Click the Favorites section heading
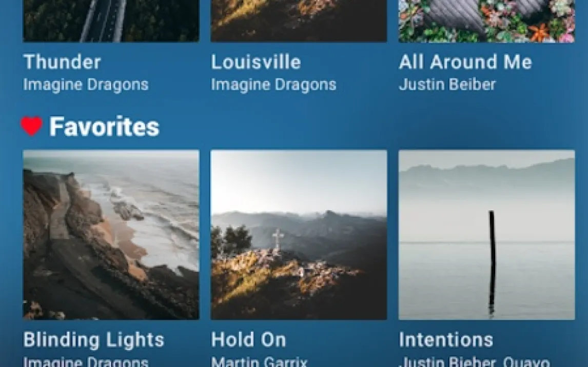 105,127
